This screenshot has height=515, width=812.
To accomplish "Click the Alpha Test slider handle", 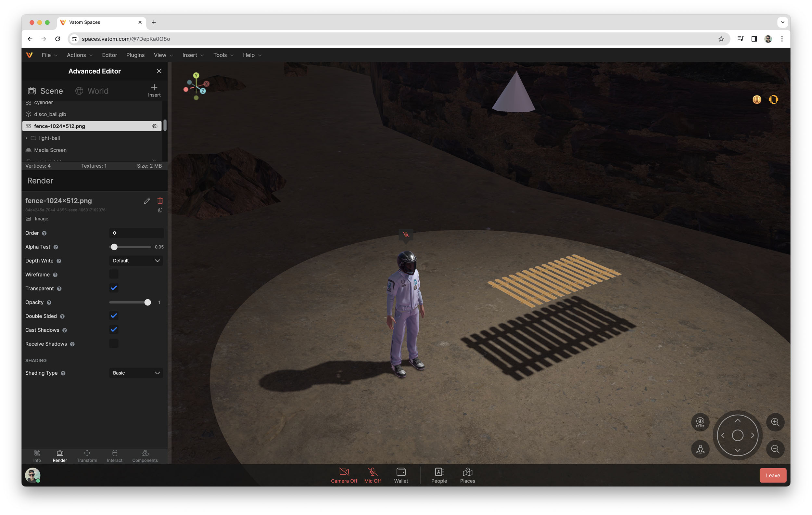I will coord(114,247).
